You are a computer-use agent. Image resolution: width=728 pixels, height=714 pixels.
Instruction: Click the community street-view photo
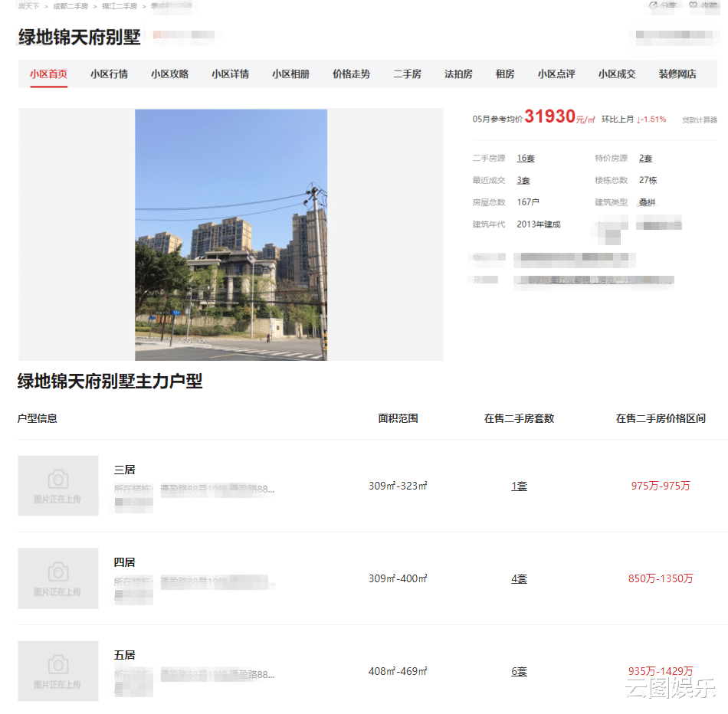point(231,234)
